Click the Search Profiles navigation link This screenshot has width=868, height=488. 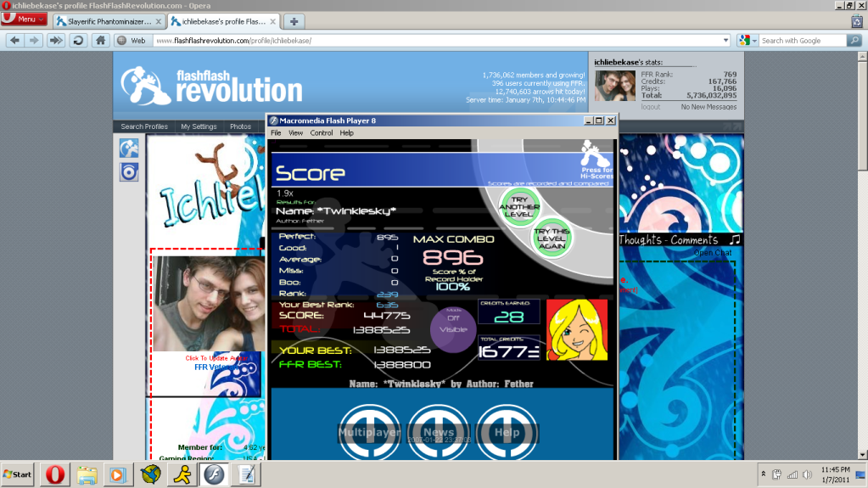144,126
